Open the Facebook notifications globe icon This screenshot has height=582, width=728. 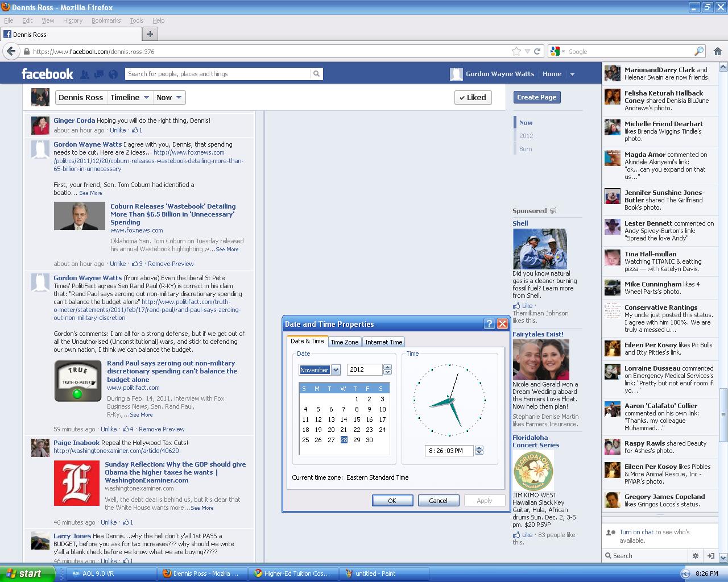tap(113, 74)
